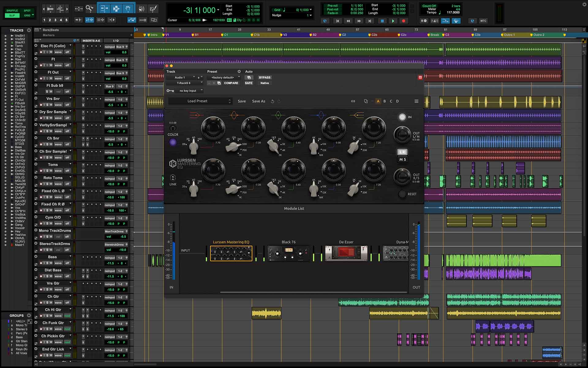Select the Pencil tool
The image size is (588, 368).
click(153, 9)
